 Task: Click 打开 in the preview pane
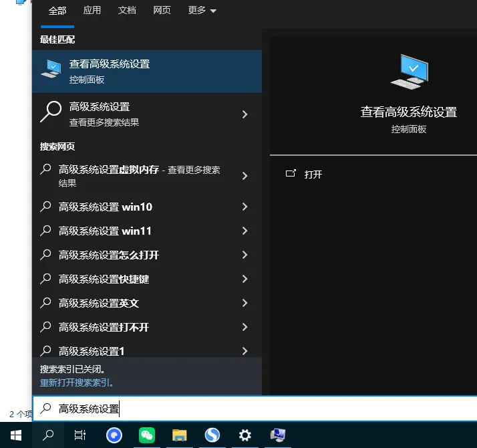click(x=313, y=175)
